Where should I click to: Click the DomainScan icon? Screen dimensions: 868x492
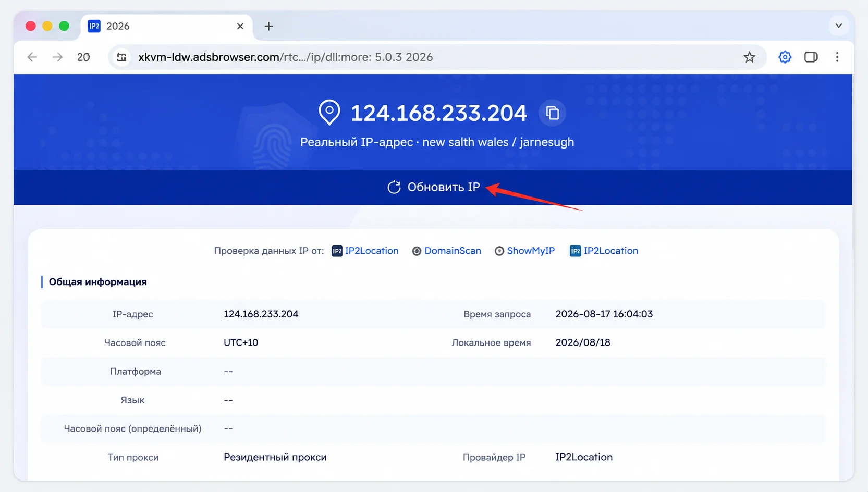417,251
